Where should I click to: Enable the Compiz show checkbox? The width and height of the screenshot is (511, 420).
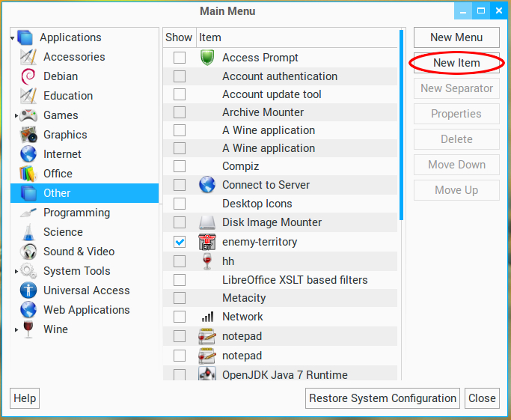coord(180,166)
